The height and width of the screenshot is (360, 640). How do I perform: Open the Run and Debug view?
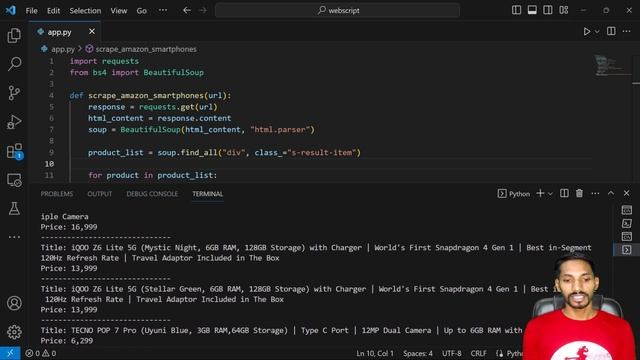pyautogui.click(x=14, y=122)
